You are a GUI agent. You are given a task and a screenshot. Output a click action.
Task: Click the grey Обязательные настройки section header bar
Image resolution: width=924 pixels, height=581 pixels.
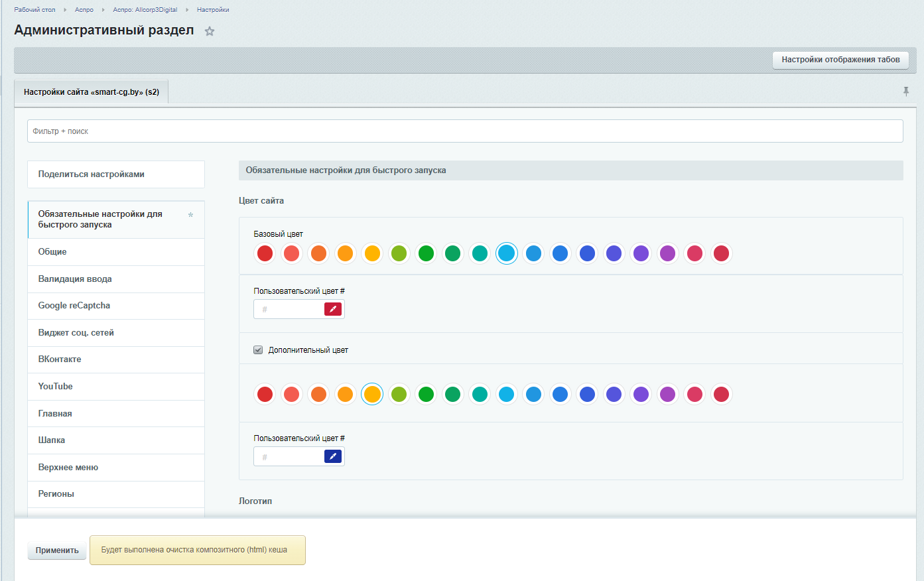point(571,170)
